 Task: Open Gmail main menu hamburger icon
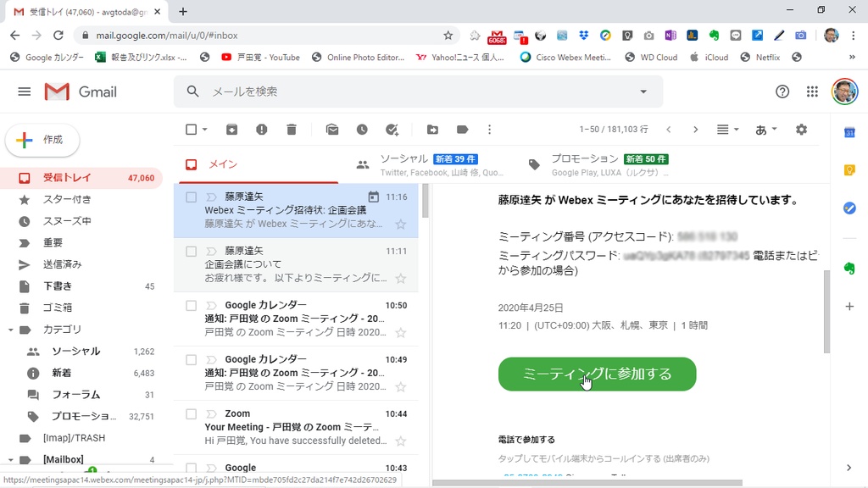click(25, 91)
